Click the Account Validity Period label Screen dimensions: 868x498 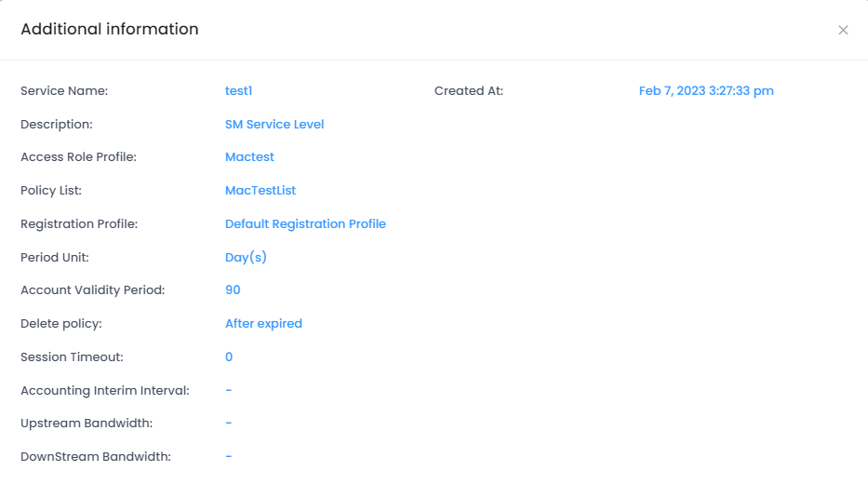point(92,290)
